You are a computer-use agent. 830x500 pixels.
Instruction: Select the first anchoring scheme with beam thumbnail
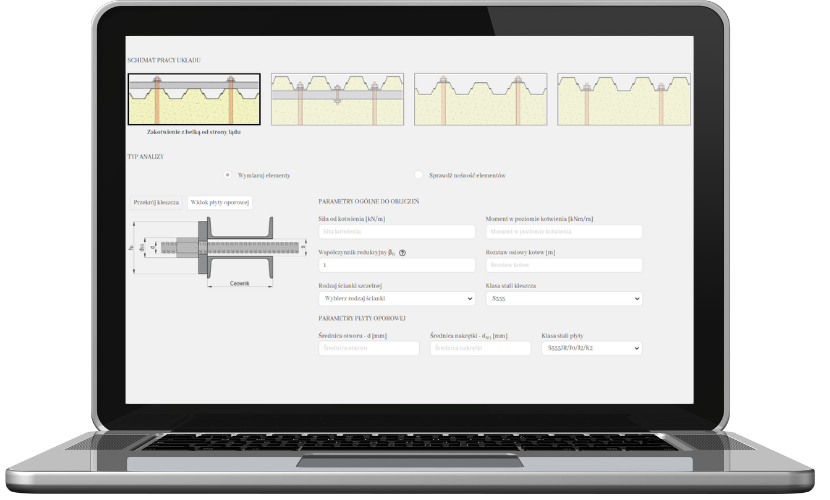pyautogui.click(x=194, y=99)
